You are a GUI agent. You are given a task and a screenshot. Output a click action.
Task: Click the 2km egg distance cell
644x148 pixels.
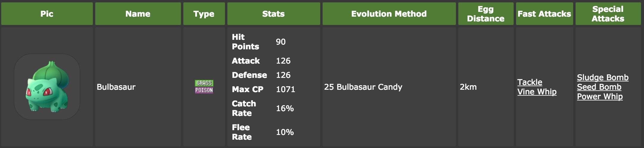pos(486,87)
